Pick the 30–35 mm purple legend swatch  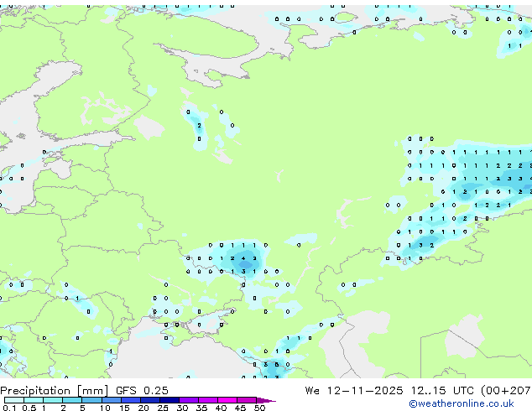pos(189,400)
